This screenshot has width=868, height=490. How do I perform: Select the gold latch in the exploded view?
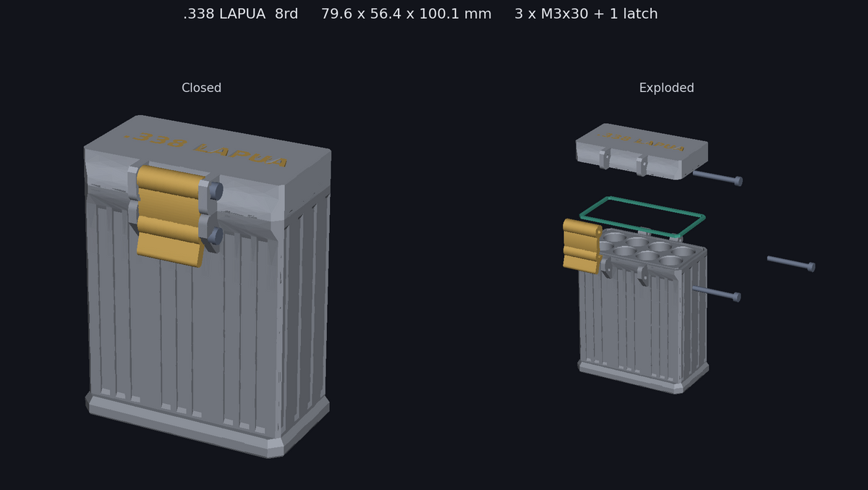tap(582, 246)
